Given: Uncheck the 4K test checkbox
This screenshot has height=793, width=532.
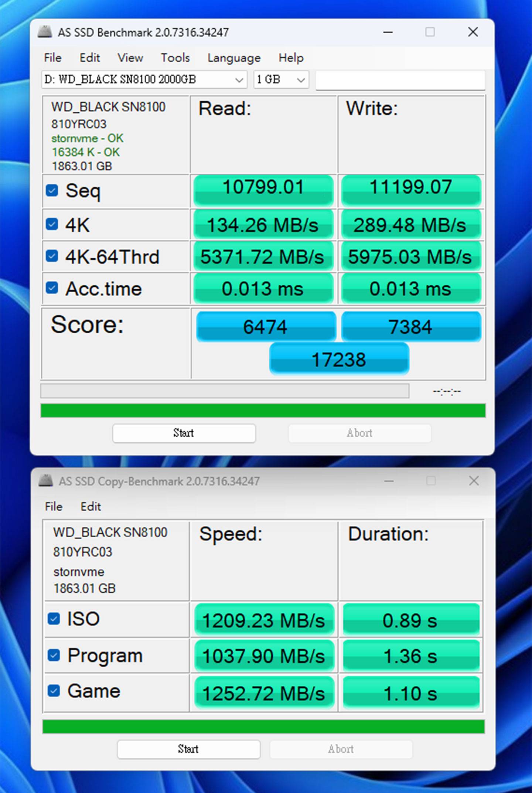Looking at the screenshot, I should click(52, 224).
